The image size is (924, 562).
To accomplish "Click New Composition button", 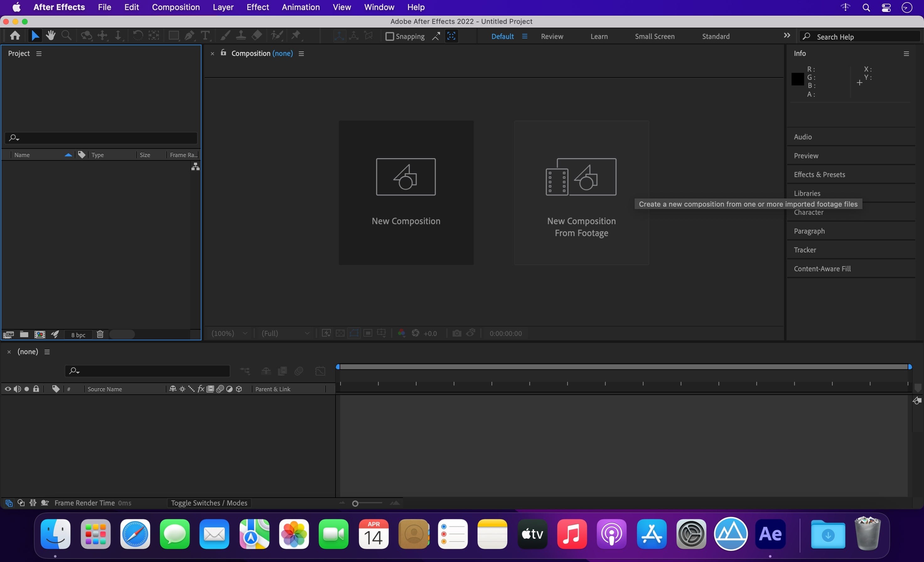I will (405, 192).
